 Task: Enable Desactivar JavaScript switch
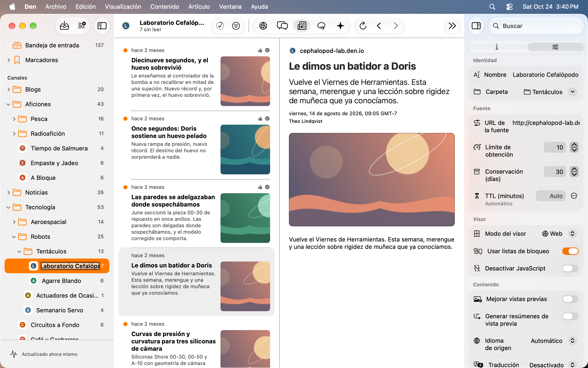tap(570, 268)
